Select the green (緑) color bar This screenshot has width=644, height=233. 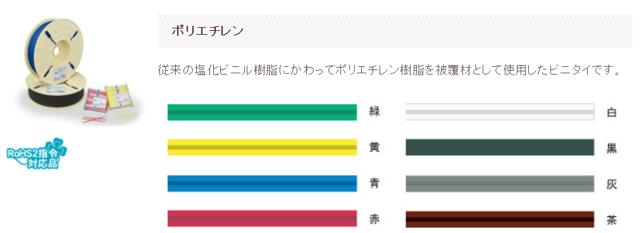tap(262, 112)
